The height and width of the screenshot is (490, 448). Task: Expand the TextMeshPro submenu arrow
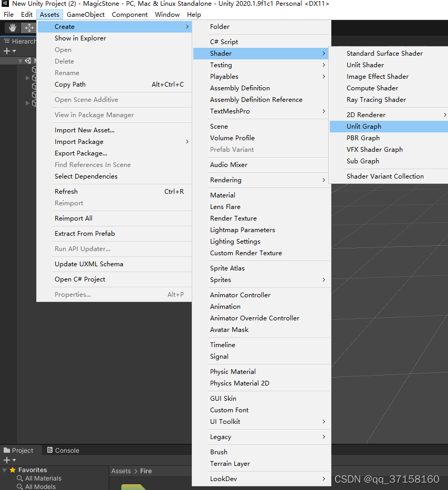pos(324,111)
